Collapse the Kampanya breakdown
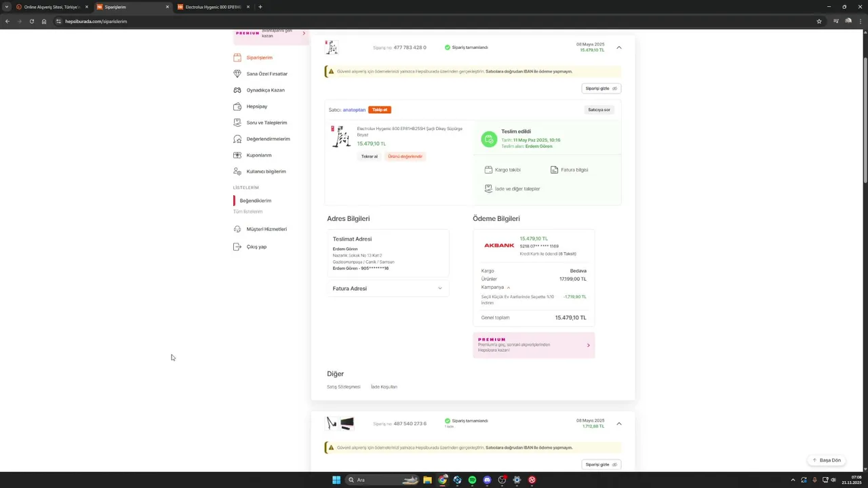868x488 pixels. coord(509,287)
